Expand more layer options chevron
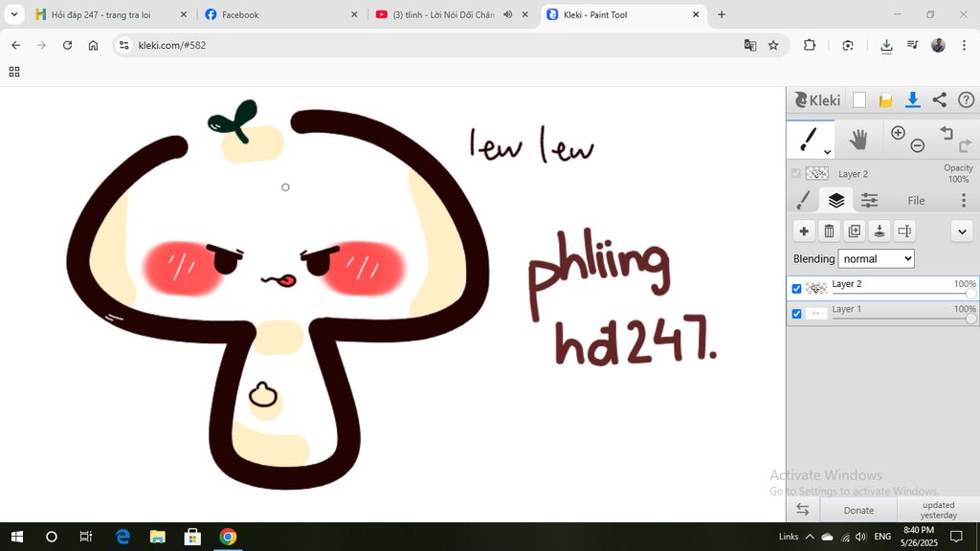 pos(962,231)
